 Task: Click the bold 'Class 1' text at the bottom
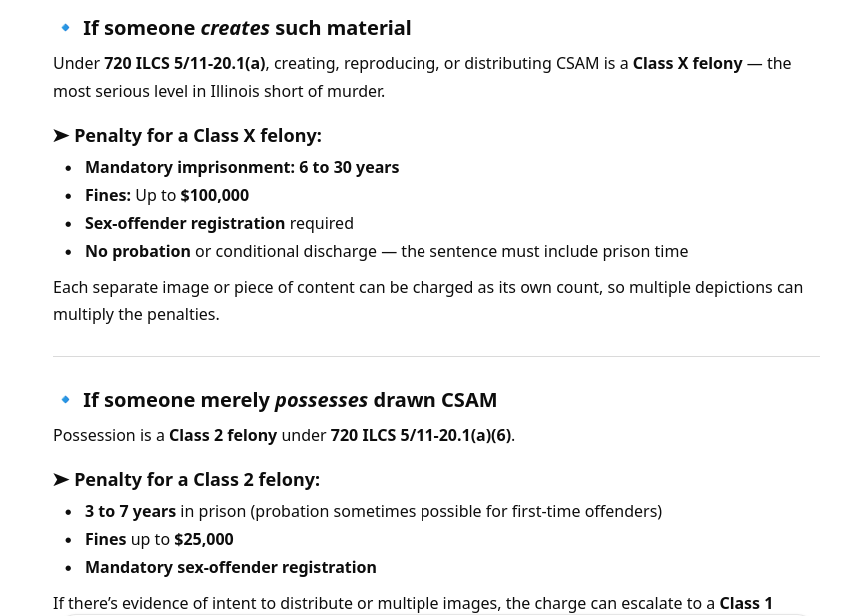(x=746, y=603)
